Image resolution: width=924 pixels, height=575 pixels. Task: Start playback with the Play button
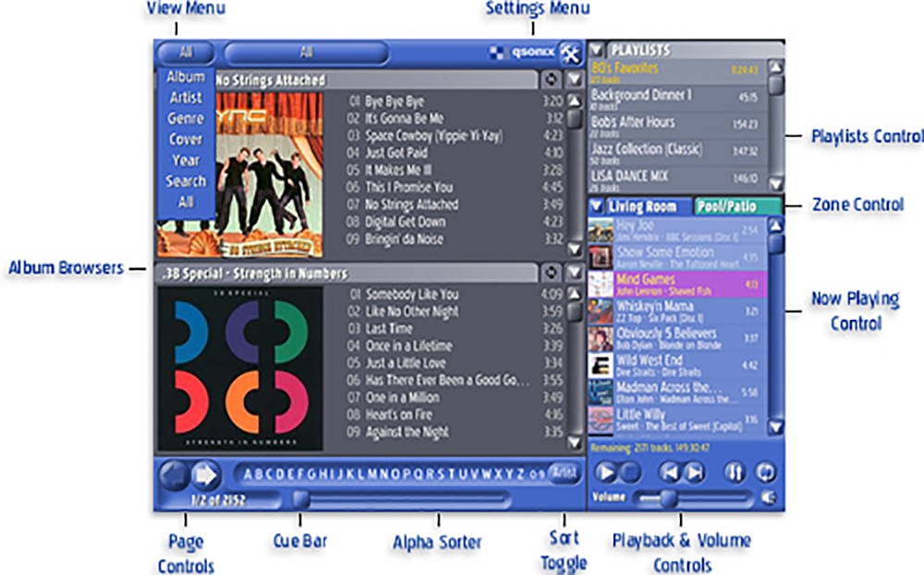click(605, 472)
